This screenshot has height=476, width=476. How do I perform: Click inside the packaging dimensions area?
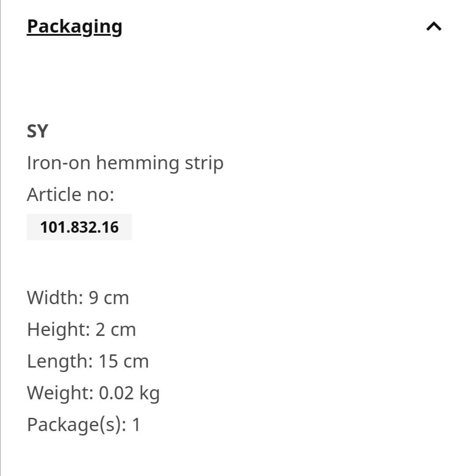(88, 361)
